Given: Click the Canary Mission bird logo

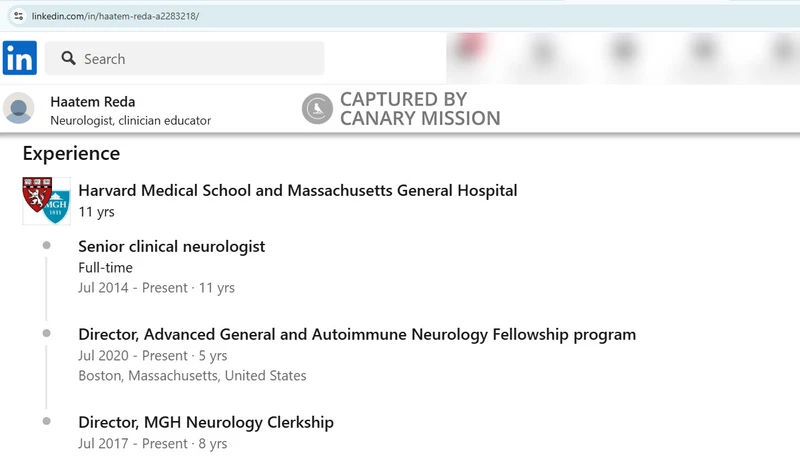Looking at the screenshot, I should pos(317,109).
